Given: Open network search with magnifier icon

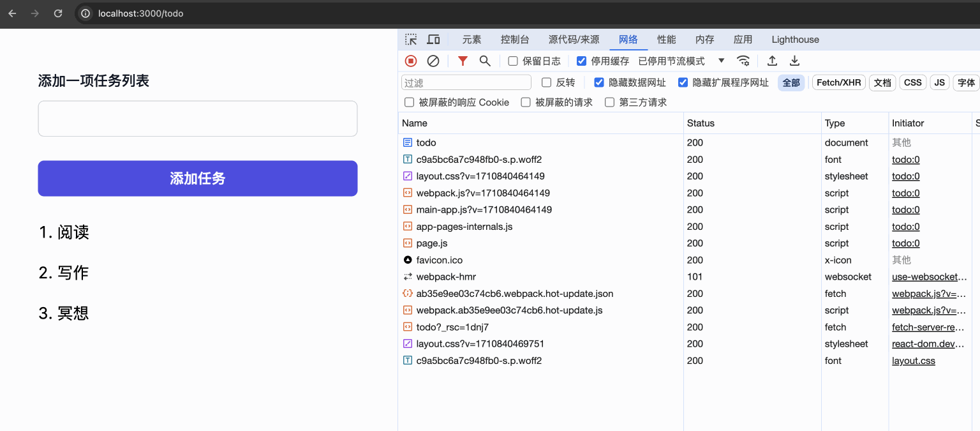Looking at the screenshot, I should point(485,61).
